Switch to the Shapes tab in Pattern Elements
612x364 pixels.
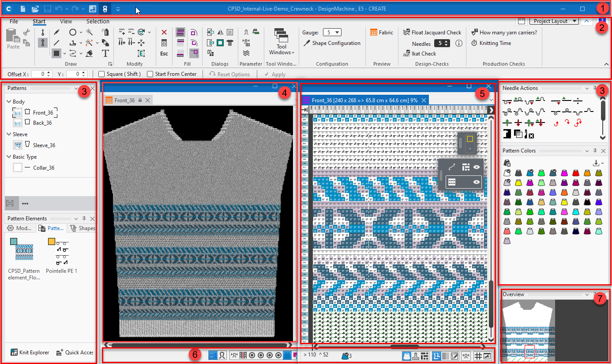83,228
